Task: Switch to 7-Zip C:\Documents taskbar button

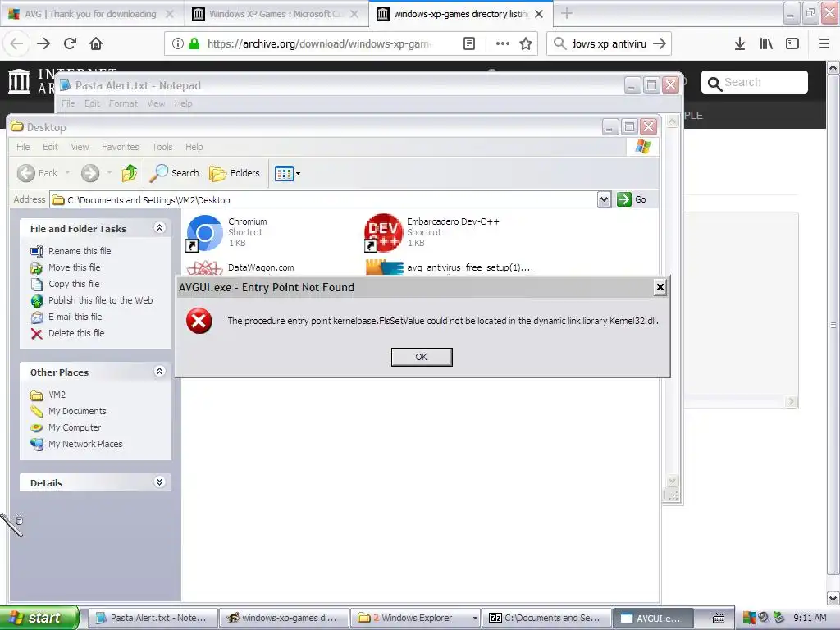Action: coord(546,618)
